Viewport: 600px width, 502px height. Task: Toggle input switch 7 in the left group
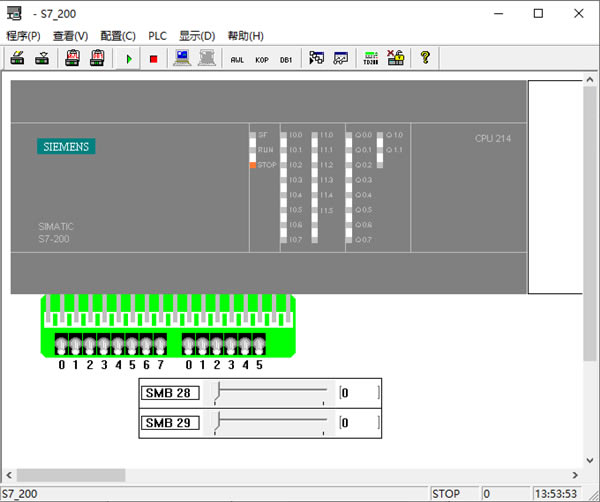click(x=160, y=344)
